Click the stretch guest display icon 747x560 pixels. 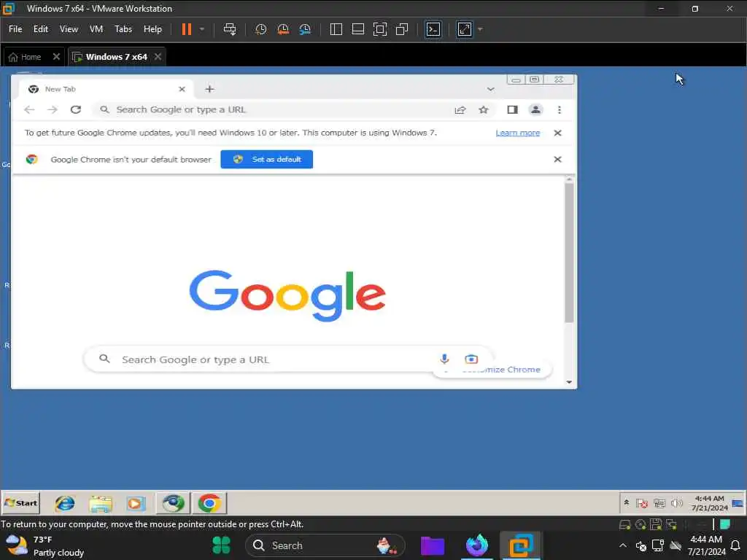465,29
